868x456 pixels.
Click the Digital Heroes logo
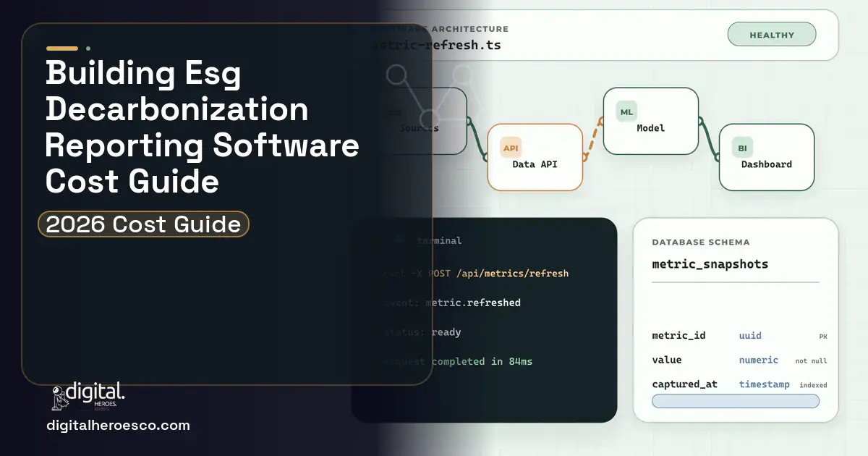[x=88, y=396]
